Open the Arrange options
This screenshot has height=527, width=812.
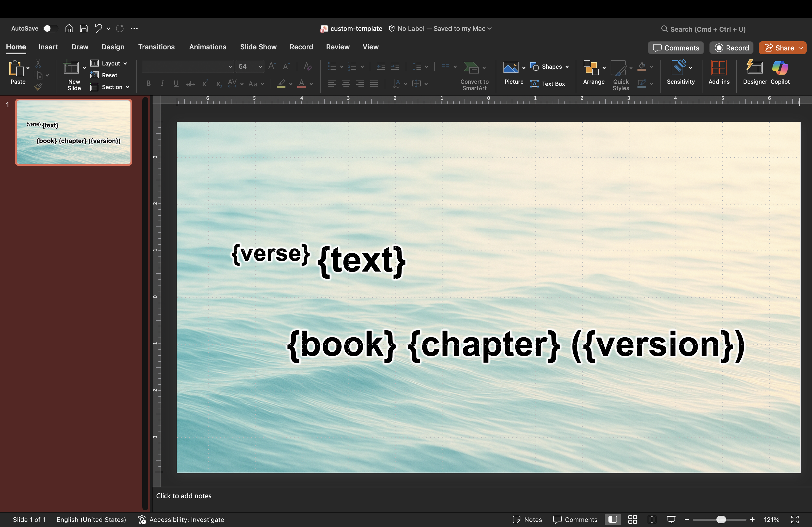click(594, 72)
